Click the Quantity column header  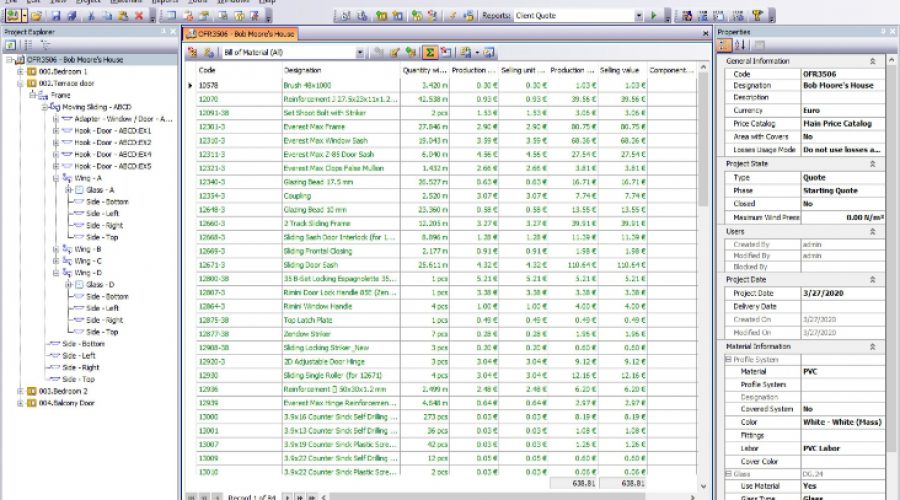(x=425, y=70)
